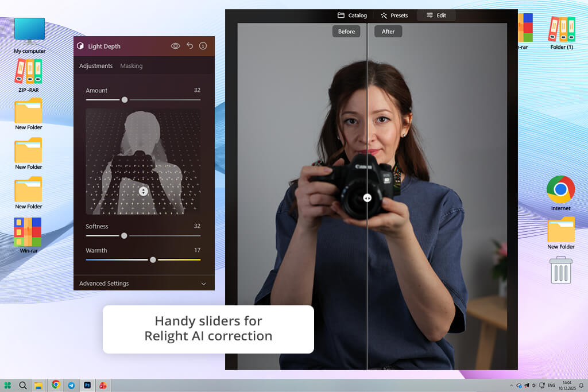
Task: Click the Advanced Settings label
Action: [104, 284]
